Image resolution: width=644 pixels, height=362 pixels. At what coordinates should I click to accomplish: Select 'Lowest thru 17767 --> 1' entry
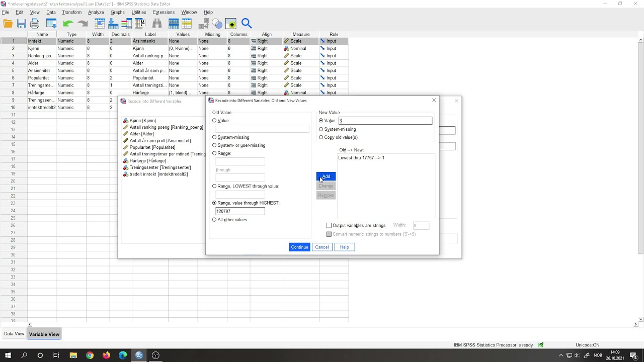click(361, 158)
